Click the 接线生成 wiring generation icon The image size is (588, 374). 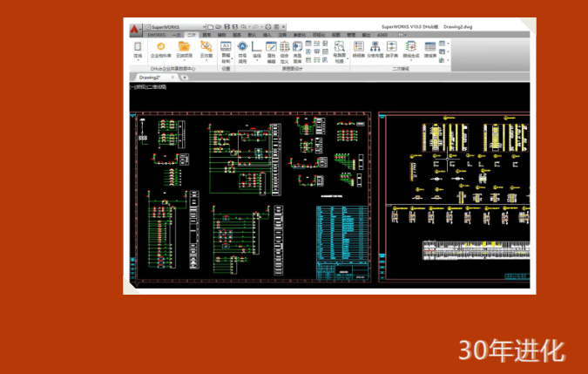tap(410, 46)
